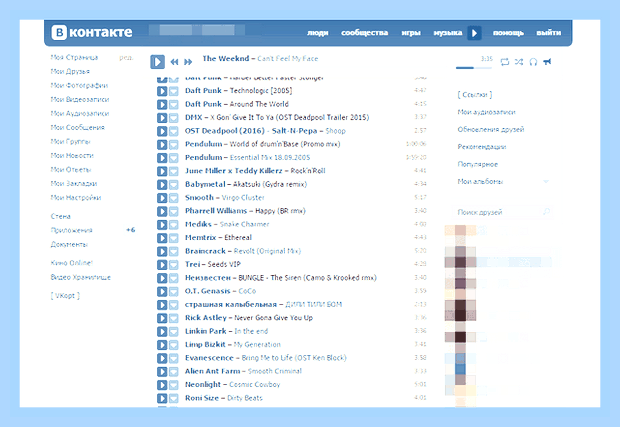This screenshot has width=620, height=427.
Task: Click выйти to log out
Action: click(549, 33)
